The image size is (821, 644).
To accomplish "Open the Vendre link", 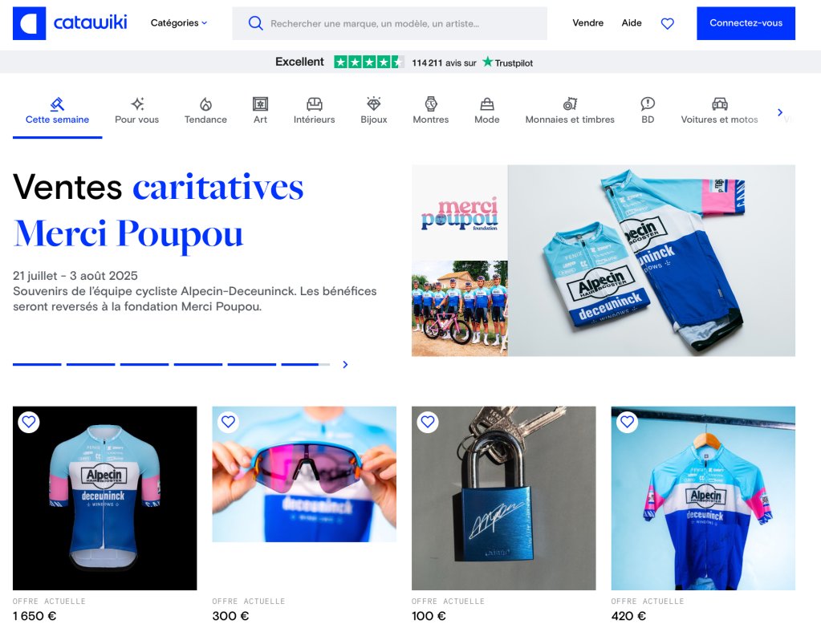I will (587, 23).
